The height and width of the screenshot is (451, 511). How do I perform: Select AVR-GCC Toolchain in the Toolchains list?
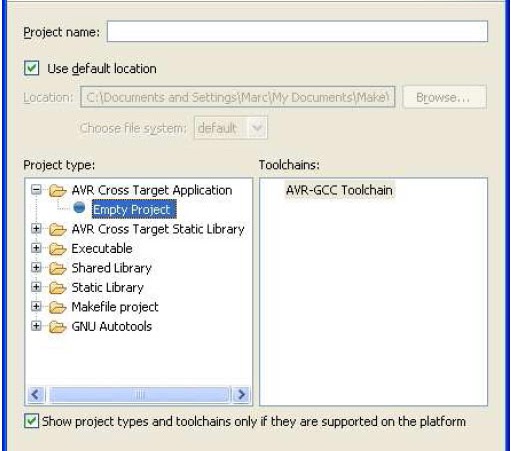(x=339, y=190)
